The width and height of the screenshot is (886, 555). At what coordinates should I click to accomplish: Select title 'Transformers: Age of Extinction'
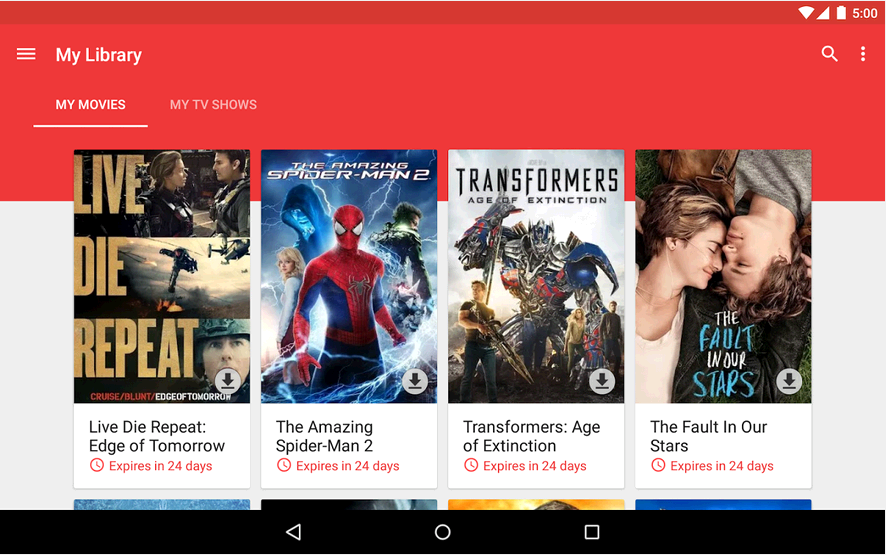(532, 436)
